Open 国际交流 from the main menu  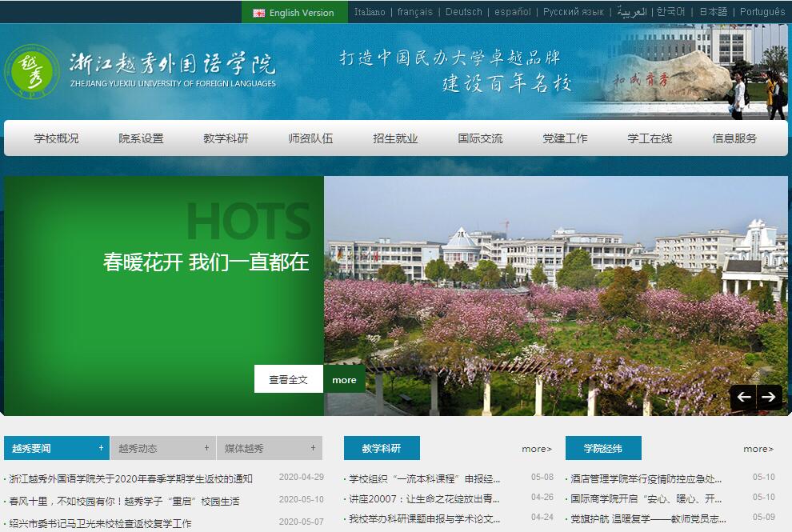tap(480, 138)
